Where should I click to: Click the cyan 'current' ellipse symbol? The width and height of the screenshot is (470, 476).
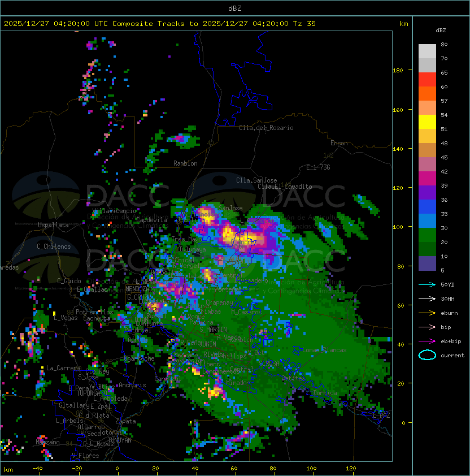pos(427,355)
